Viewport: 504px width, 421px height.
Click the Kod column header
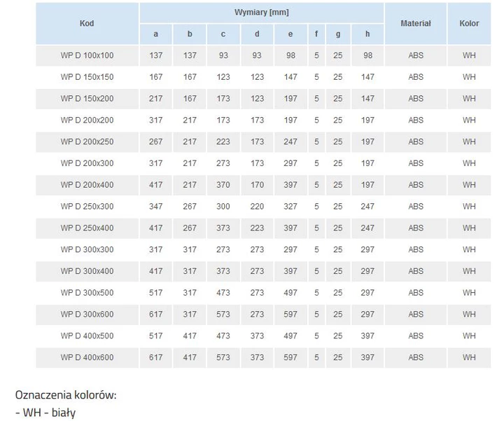pyautogui.click(x=87, y=24)
